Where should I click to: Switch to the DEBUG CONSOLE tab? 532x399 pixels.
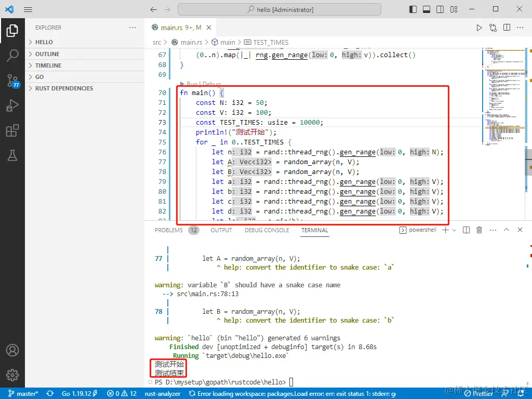[267, 230]
